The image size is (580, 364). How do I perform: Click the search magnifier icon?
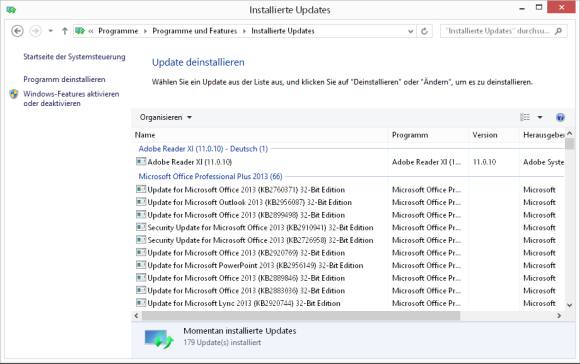tap(559, 31)
